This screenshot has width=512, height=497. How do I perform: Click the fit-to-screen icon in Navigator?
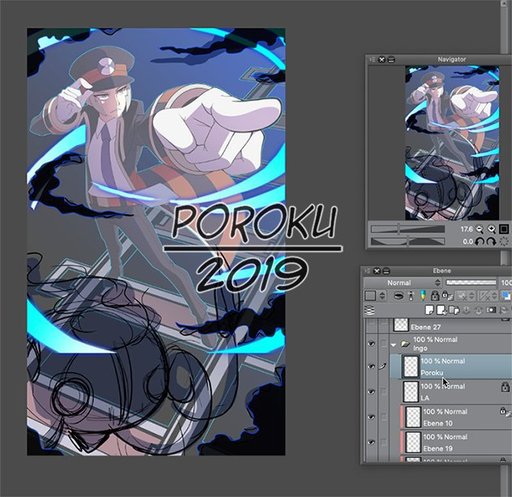pyautogui.click(x=504, y=229)
